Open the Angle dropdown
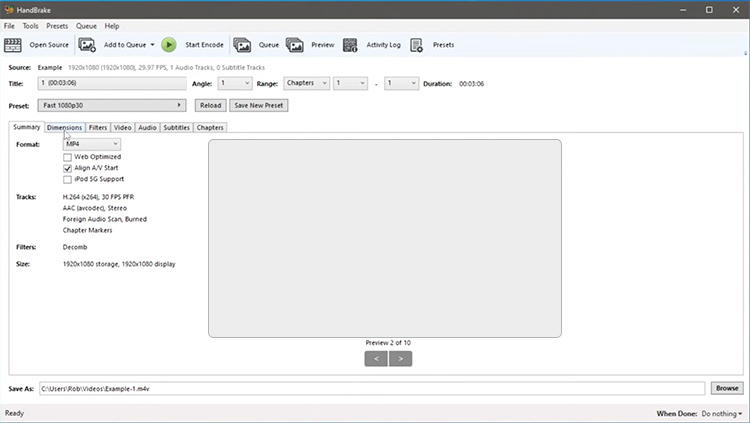Image resolution: width=750 pixels, height=423 pixels. click(x=235, y=83)
